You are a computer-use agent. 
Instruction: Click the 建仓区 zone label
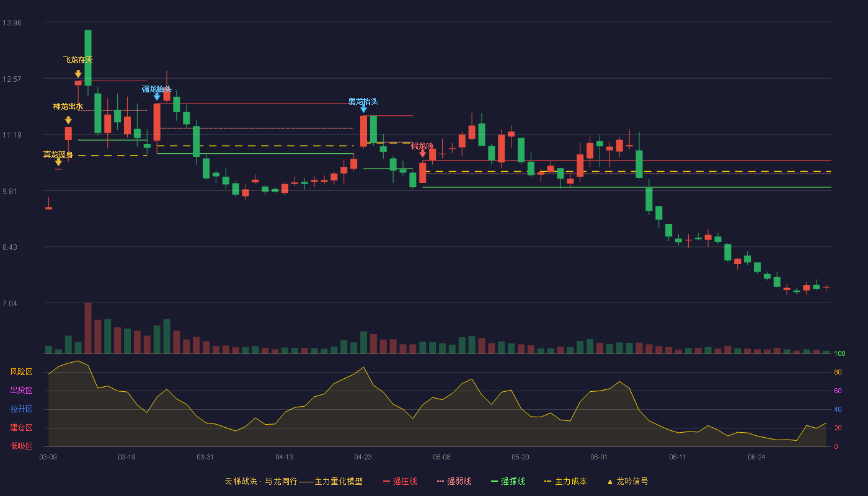pos(21,428)
